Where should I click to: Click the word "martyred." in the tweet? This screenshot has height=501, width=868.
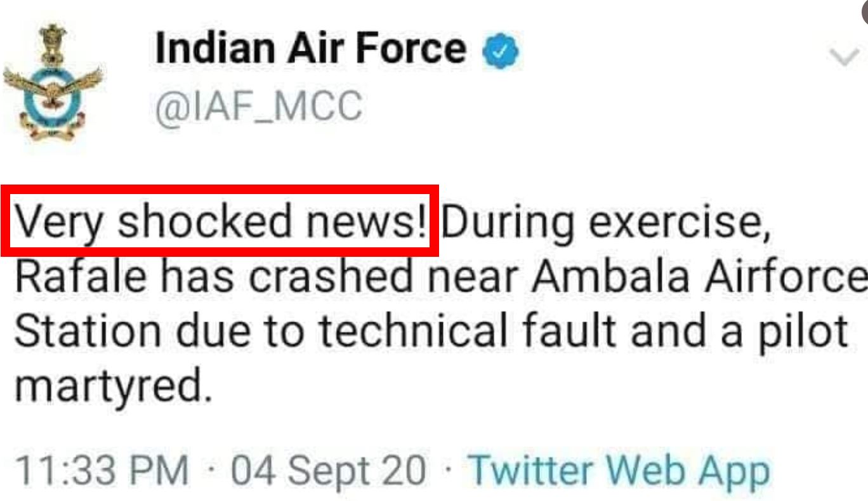113,388
